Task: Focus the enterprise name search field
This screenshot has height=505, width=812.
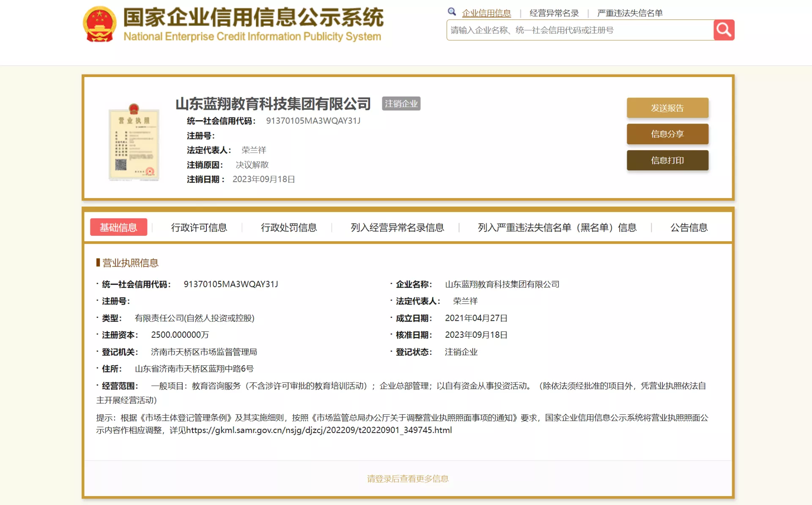Action: (x=579, y=30)
